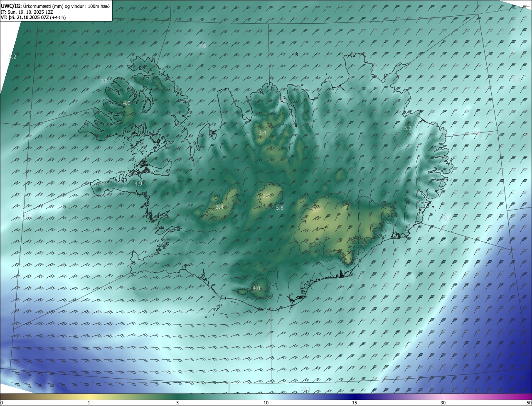Click the 4.0 value on the Westfjords peninsula
The width and height of the screenshot is (532, 406).
[127, 103]
